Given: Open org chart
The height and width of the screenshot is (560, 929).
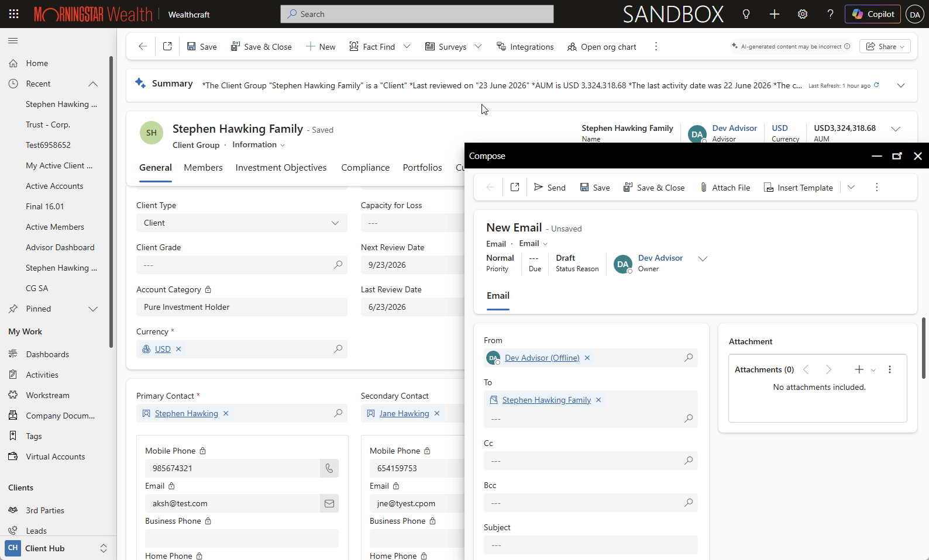Looking at the screenshot, I should click(x=601, y=47).
